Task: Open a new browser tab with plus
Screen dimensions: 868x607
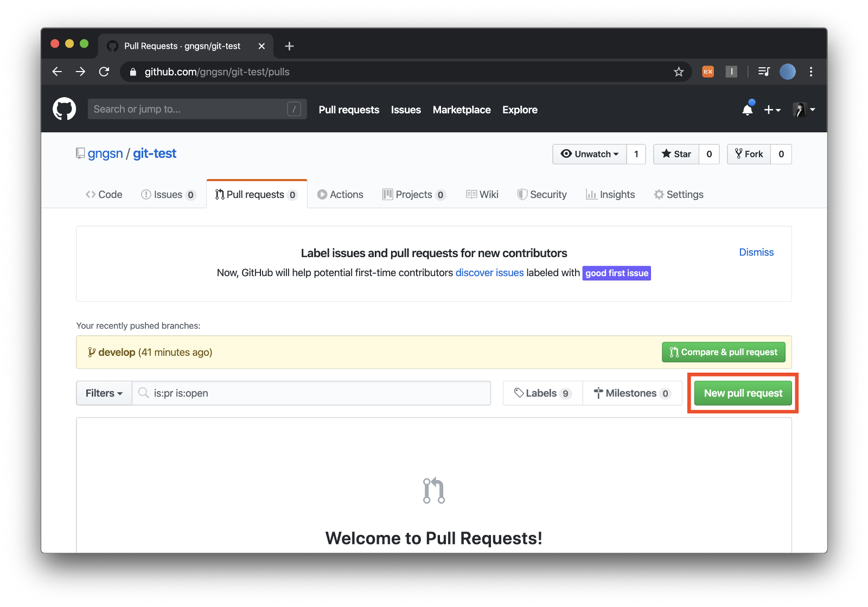Action: (x=289, y=46)
